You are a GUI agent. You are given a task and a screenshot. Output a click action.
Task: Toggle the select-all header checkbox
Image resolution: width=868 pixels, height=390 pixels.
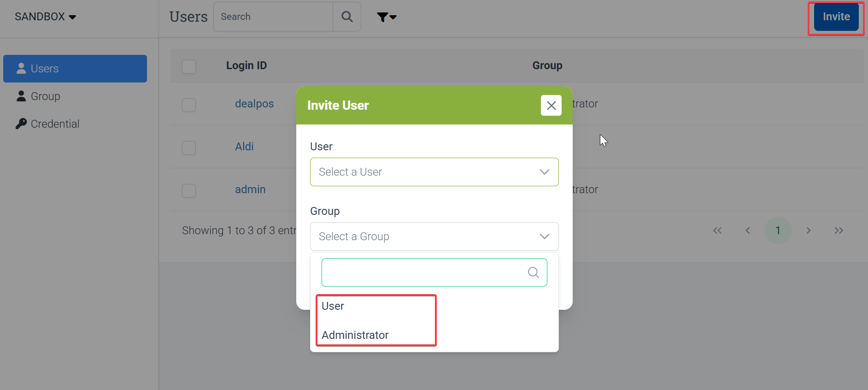189,66
